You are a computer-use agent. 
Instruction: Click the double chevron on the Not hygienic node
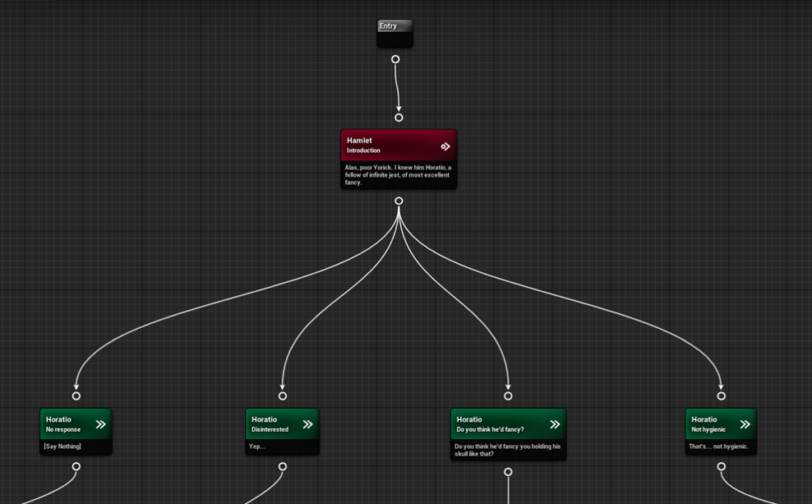pyautogui.click(x=744, y=424)
